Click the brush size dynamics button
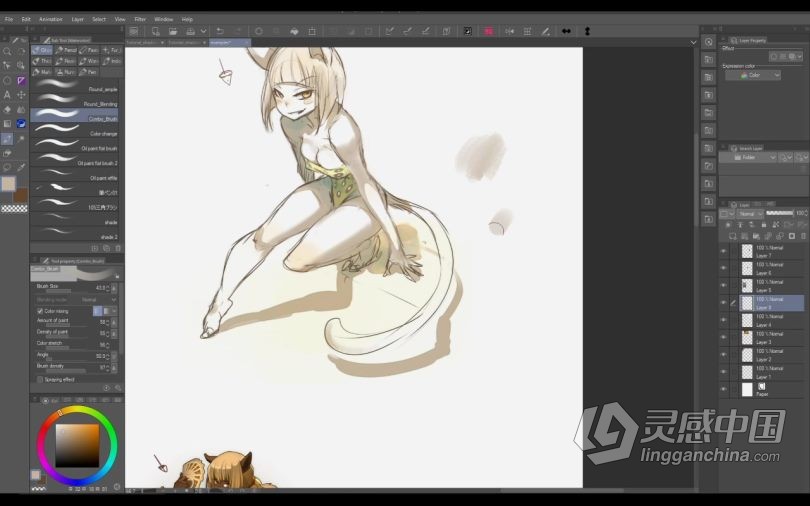 point(114,288)
